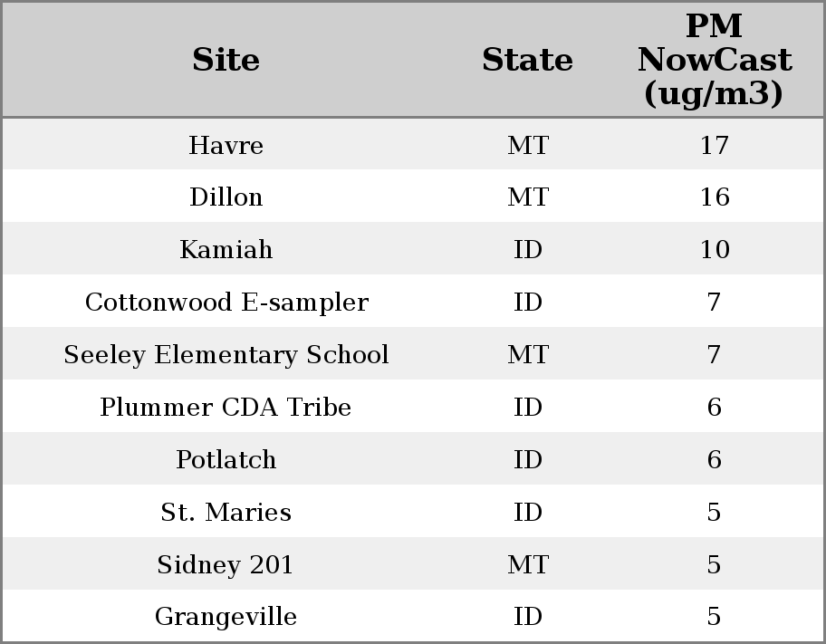Select the state cell for Sidney 201
This screenshot has height=644, width=826.
click(x=527, y=565)
